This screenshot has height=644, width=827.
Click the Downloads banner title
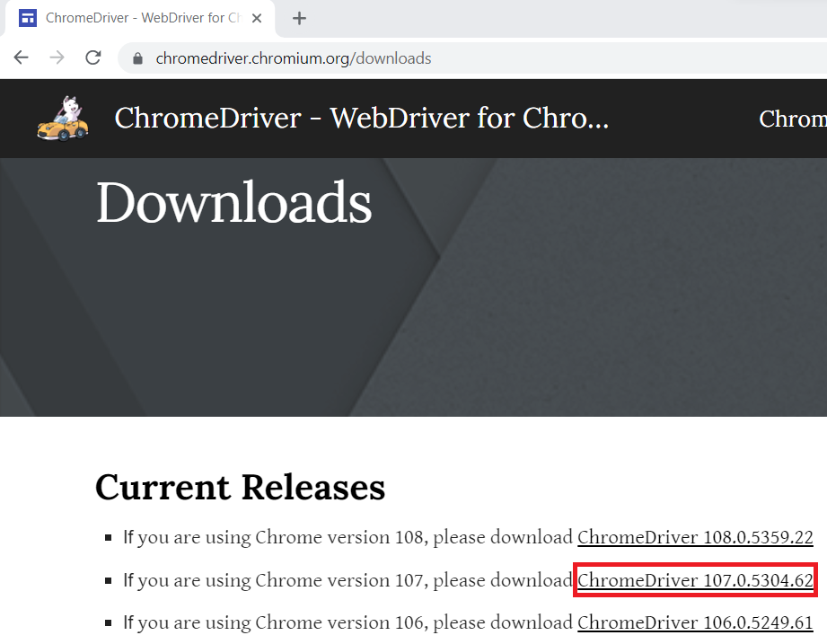tap(233, 203)
